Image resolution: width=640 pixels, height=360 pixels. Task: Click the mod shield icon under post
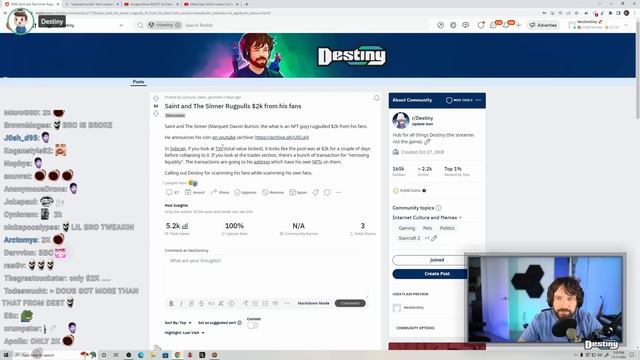[327, 192]
